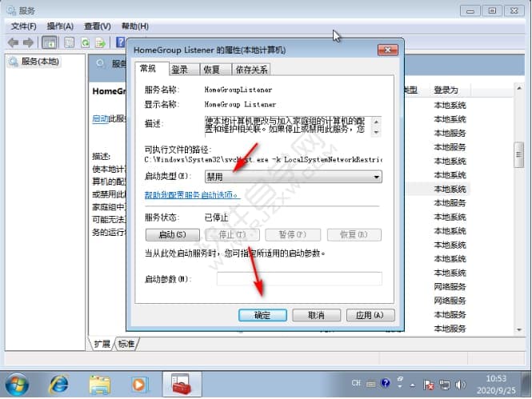Click the 帮助我配置服务启动选项 link
Image resolution: width=532 pixels, height=399 pixels.
click(x=191, y=195)
